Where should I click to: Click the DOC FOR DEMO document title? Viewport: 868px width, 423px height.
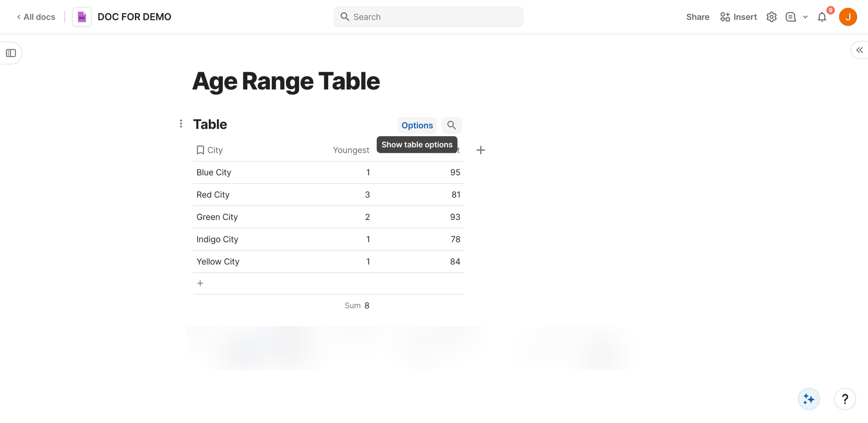point(134,17)
